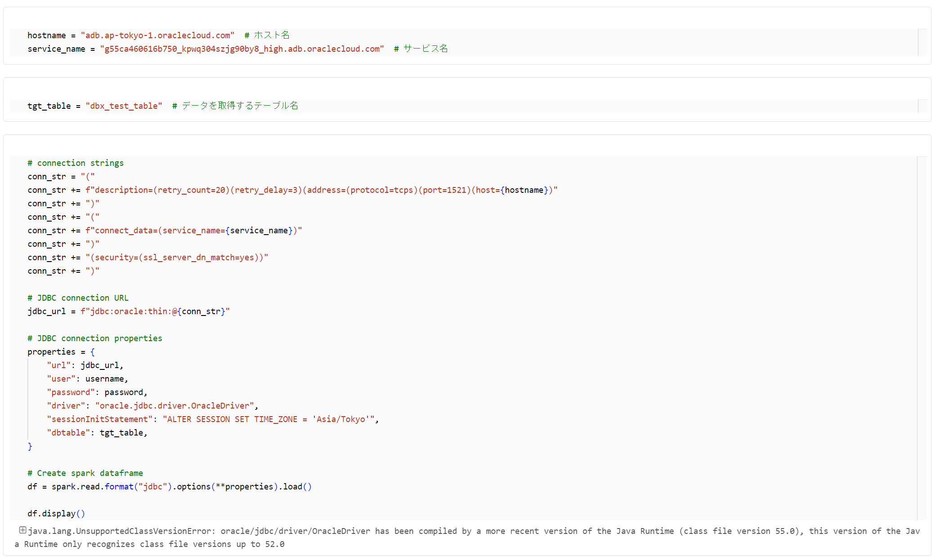The image size is (936, 560).
Task: Click the "# JDBC connection properties" comment
Action: point(95,338)
